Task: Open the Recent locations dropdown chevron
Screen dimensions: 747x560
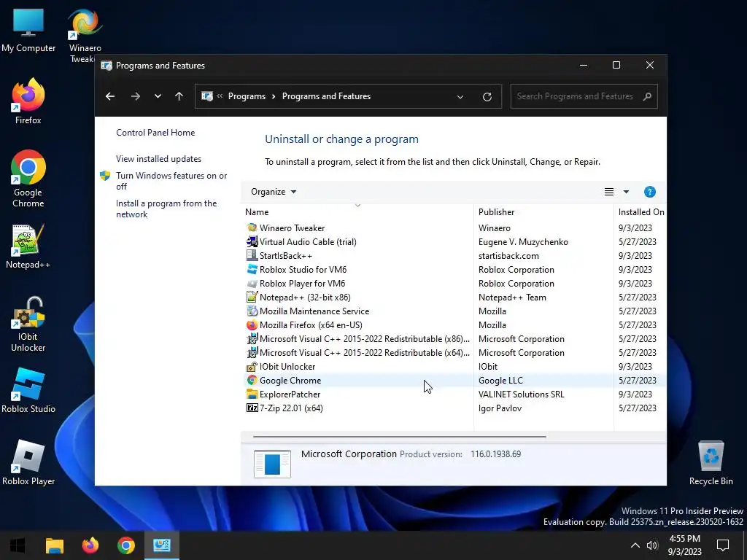Action: pos(158,96)
